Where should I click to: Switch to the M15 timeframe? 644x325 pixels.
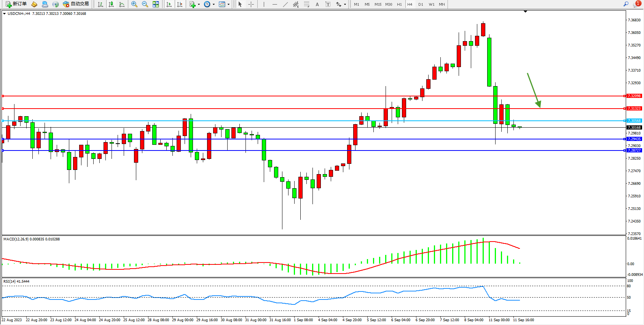[x=378, y=4]
